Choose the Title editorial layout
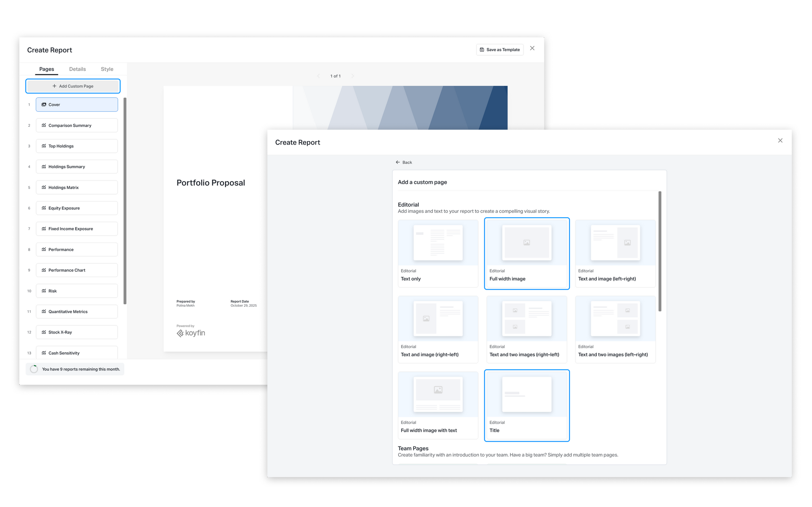Image resolution: width=812 pixels, height=507 pixels. (x=527, y=405)
